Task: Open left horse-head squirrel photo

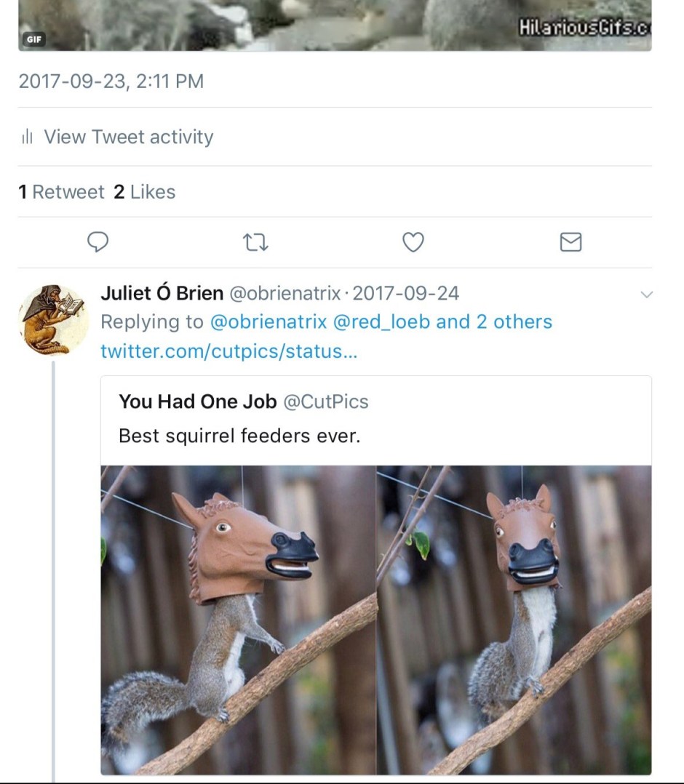Action: [238, 620]
